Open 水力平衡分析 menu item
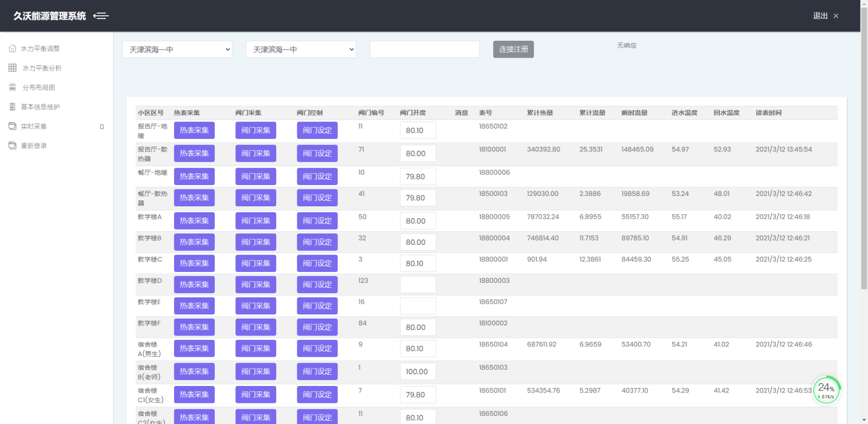 point(42,68)
